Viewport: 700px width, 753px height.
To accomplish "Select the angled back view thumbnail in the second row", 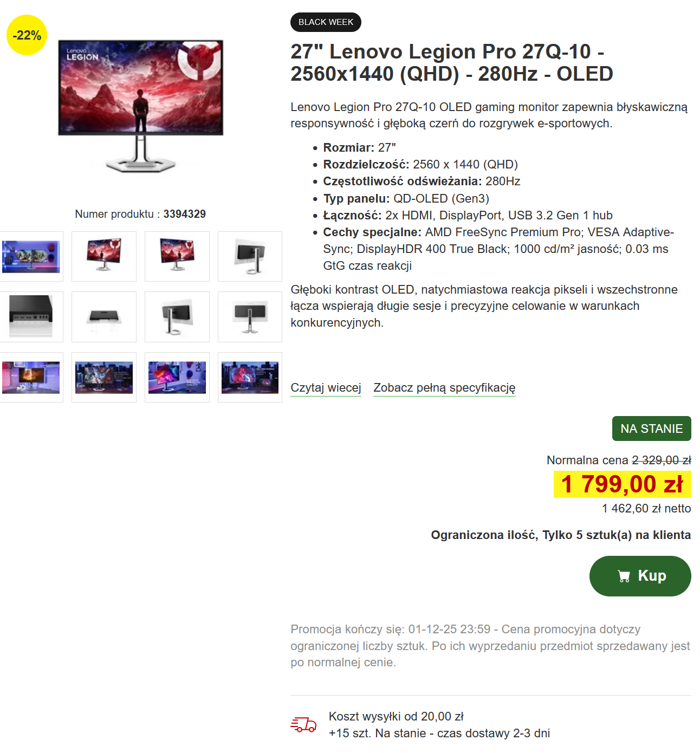I will pyautogui.click(x=177, y=317).
